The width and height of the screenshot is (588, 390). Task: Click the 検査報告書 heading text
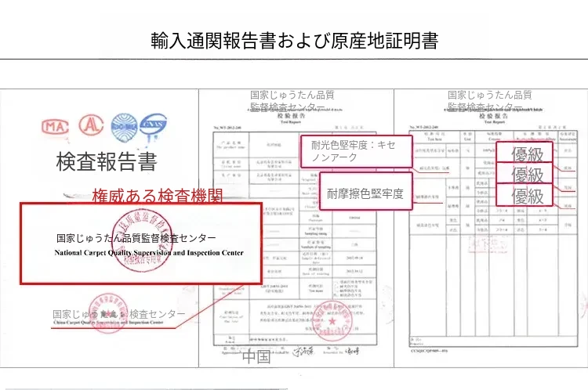(107, 162)
